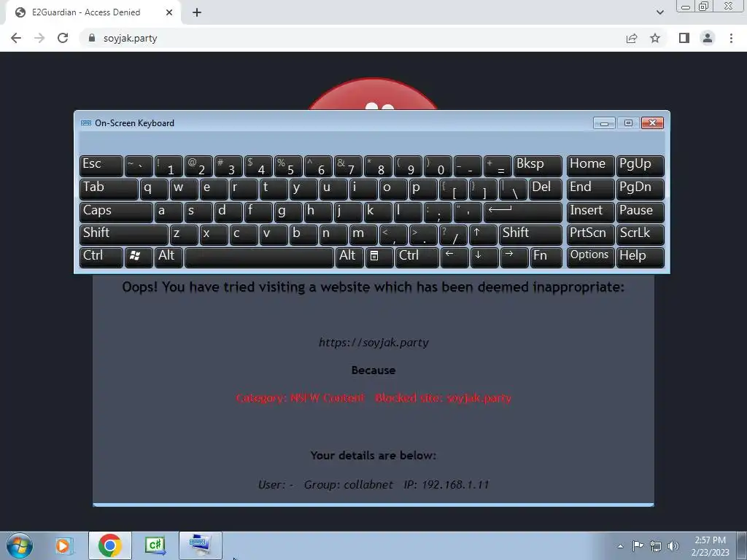Toggle the right Shift key
The width and height of the screenshot is (747, 560).
(530, 234)
